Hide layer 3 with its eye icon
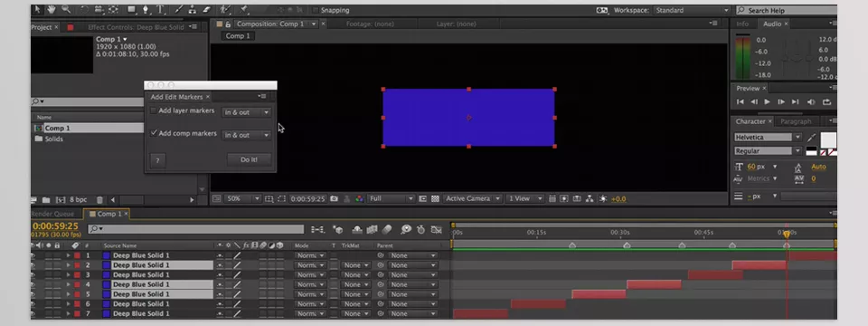Screen dimensions: 868x326 click(x=33, y=275)
